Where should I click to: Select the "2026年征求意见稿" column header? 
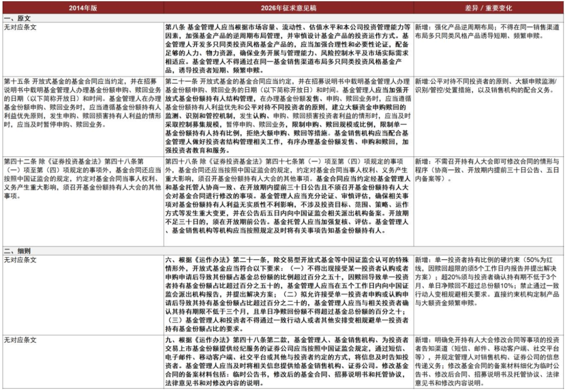point(289,7)
